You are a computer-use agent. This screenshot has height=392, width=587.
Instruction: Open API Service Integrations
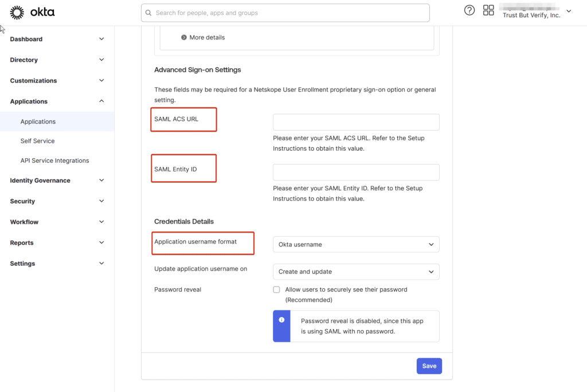coord(55,160)
